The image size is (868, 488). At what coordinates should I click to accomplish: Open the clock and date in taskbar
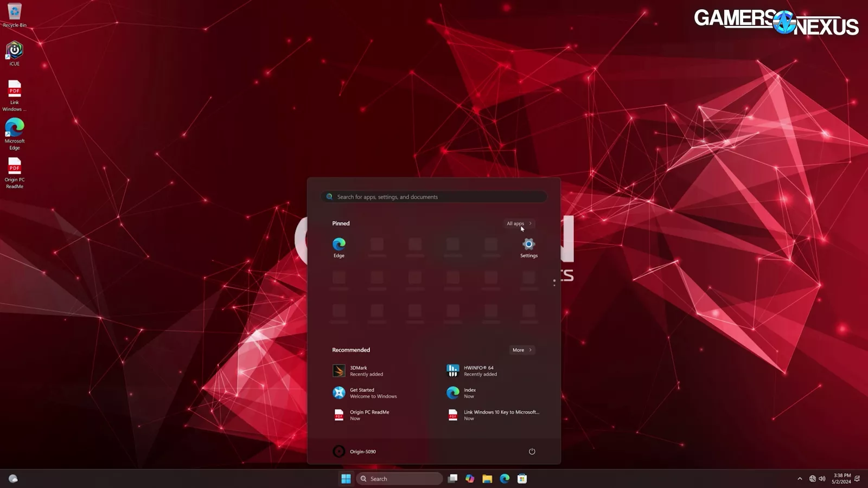841,479
